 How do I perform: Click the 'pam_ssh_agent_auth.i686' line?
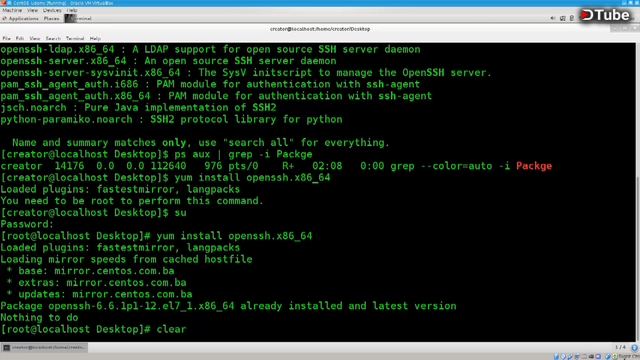[210, 84]
